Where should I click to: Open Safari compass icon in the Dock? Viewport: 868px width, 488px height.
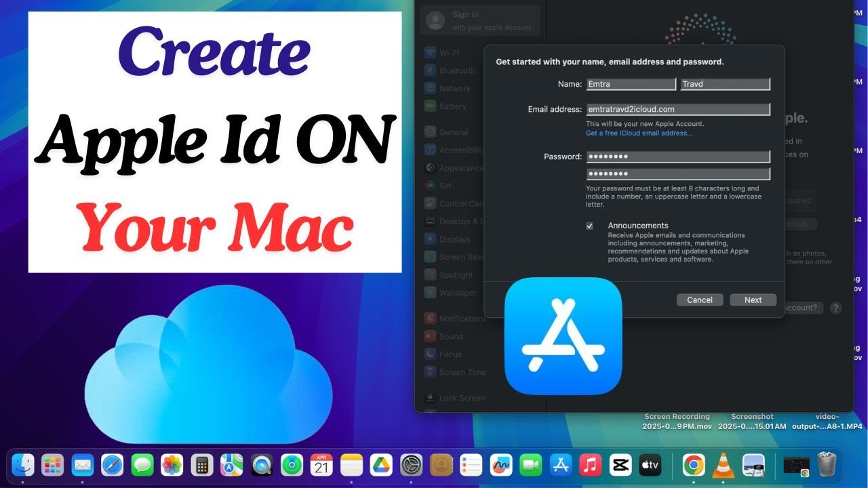tap(113, 465)
